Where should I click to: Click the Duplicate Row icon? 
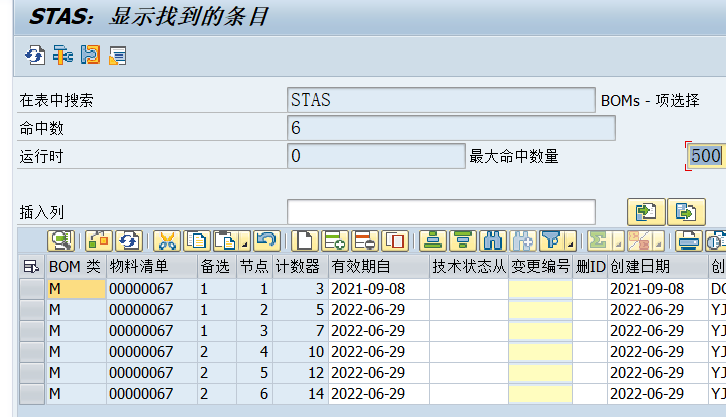pos(395,241)
